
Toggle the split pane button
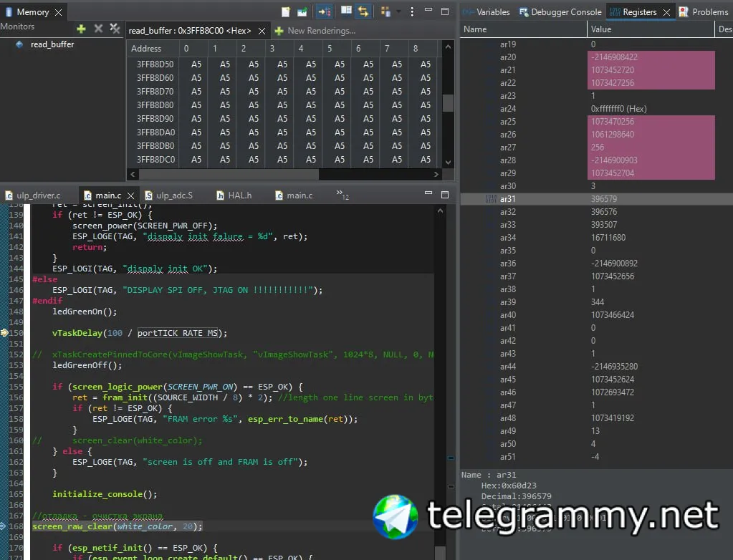click(x=347, y=11)
